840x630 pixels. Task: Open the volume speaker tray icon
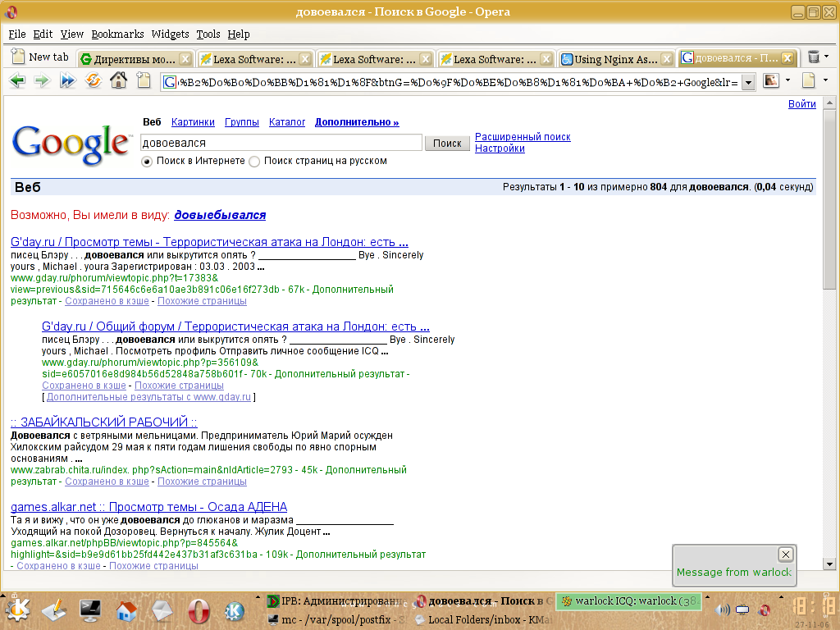point(723,609)
